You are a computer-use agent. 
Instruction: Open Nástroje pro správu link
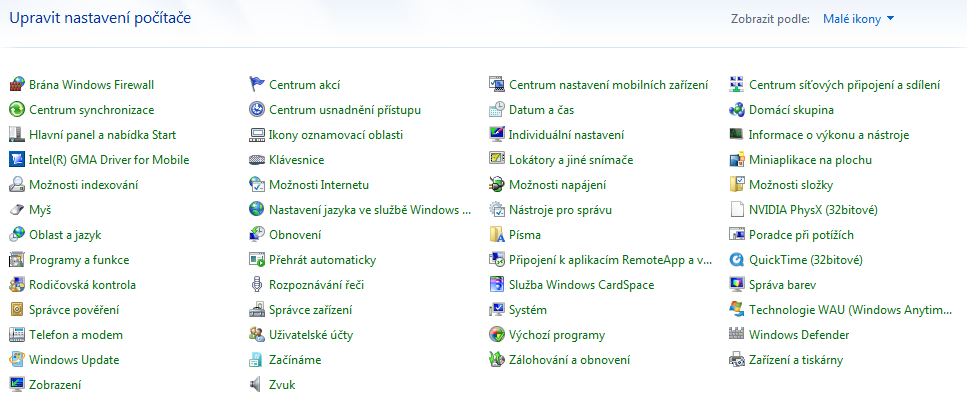coord(560,210)
